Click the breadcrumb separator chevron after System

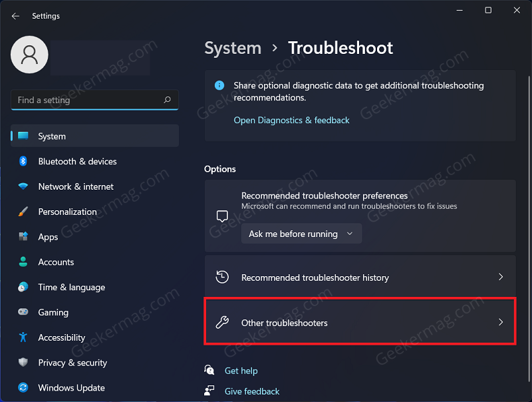pyautogui.click(x=275, y=48)
